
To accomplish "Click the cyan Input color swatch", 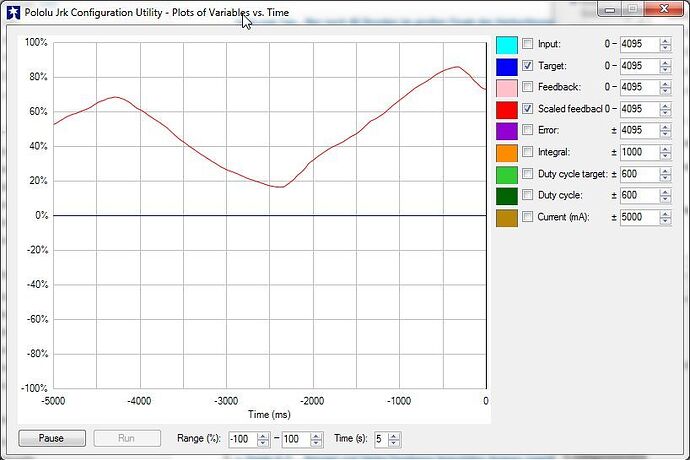I will coord(507,44).
